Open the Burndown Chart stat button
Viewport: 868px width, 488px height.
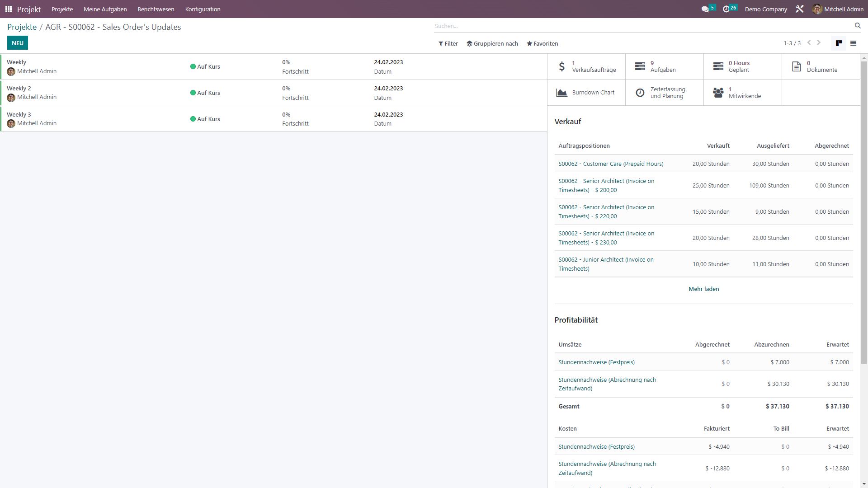coord(586,93)
